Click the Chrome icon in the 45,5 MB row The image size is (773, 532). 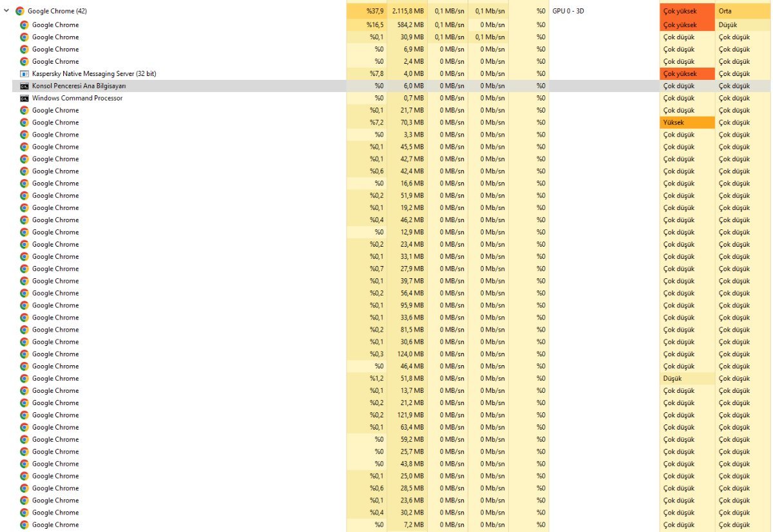24,147
